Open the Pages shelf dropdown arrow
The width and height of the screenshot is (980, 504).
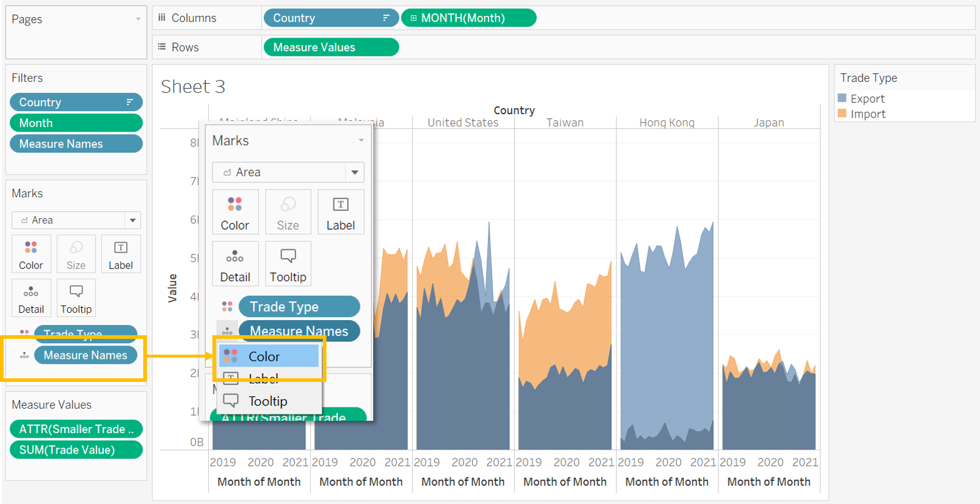point(138,19)
